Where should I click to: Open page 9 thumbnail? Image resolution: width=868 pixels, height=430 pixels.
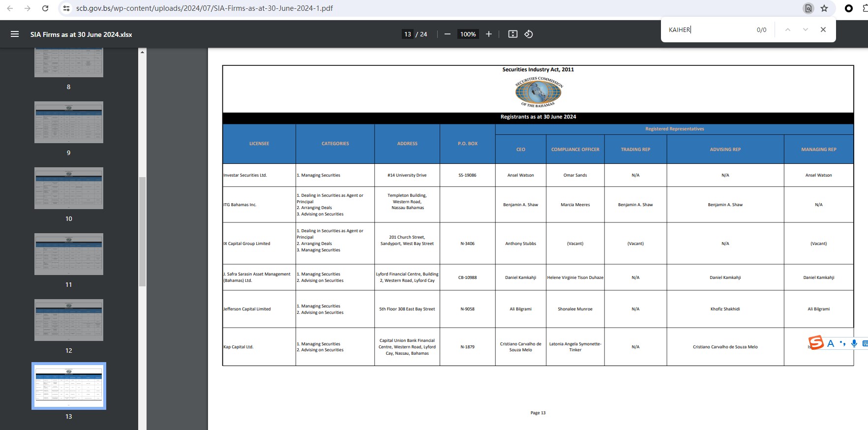pos(69,122)
